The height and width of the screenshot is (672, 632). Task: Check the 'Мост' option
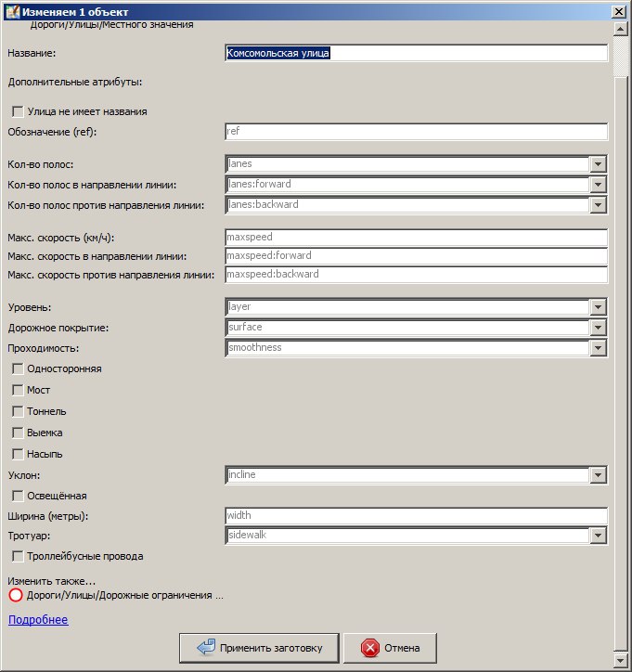(x=18, y=390)
